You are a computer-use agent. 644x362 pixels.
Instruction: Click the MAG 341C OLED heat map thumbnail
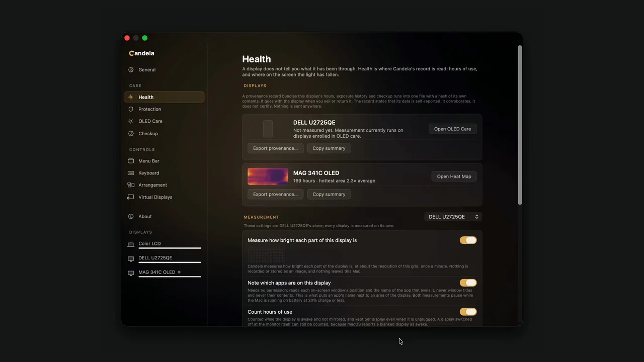pyautogui.click(x=268, y=176)
